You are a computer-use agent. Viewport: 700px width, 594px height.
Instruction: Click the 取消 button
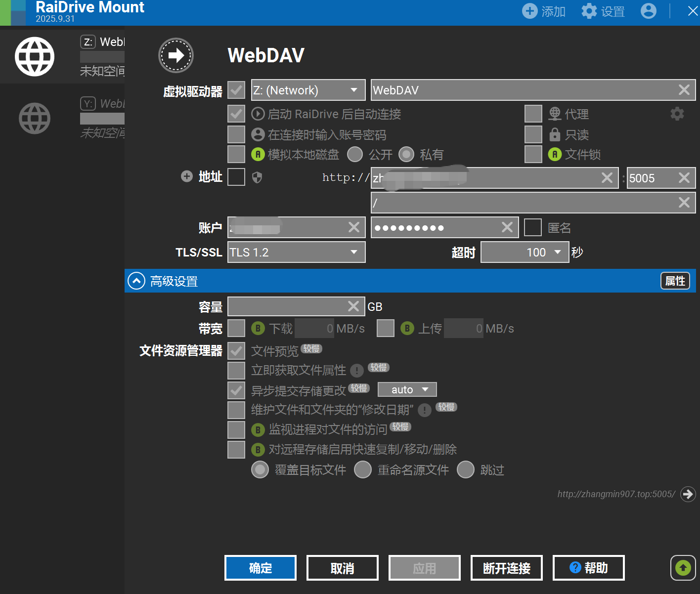(x=343, y=568)
